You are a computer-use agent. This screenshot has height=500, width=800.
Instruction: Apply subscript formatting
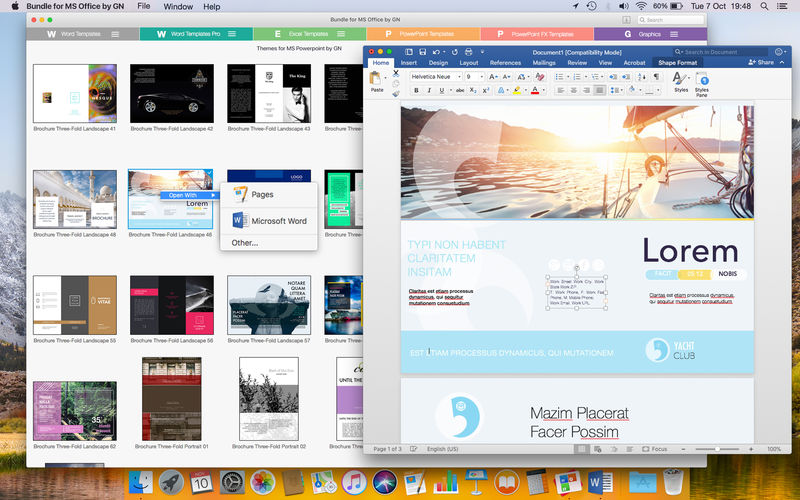pyautogui.click(x=473, y=90)
